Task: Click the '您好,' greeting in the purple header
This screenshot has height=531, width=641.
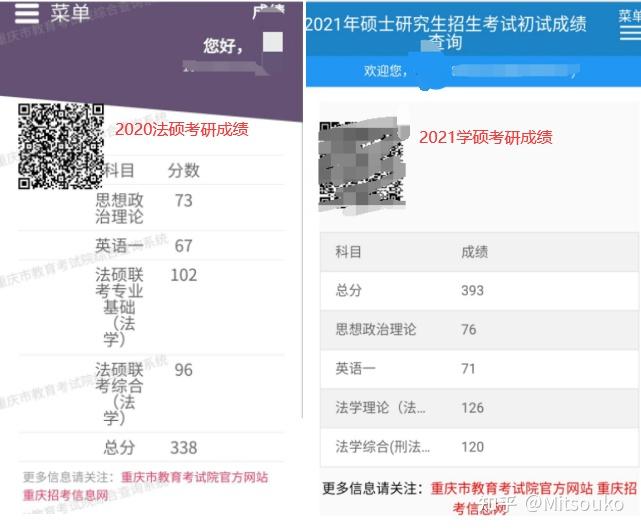Action: [x=223, y=45]
